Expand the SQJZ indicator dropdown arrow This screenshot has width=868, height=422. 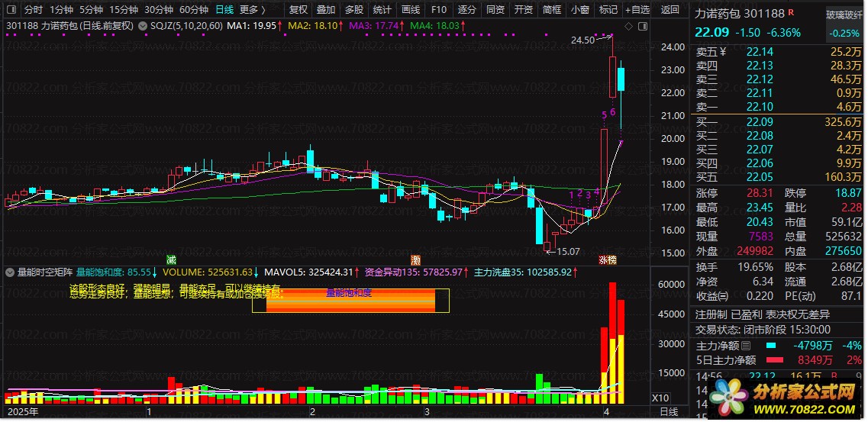(142, 25)
